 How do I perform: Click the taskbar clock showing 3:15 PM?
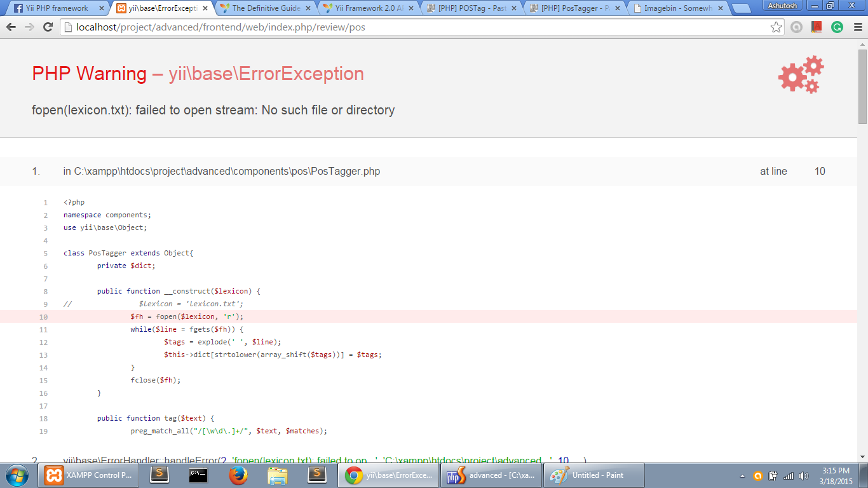point(836,476)
